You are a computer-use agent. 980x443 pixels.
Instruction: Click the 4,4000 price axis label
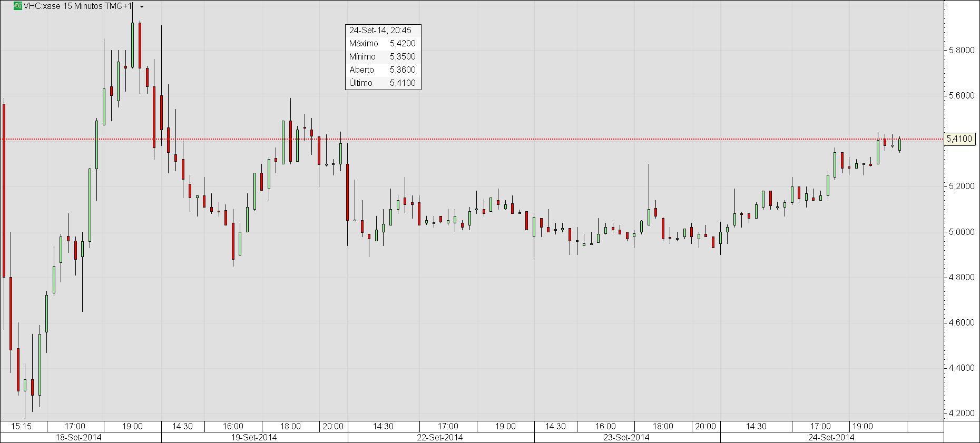click(961, 368)
